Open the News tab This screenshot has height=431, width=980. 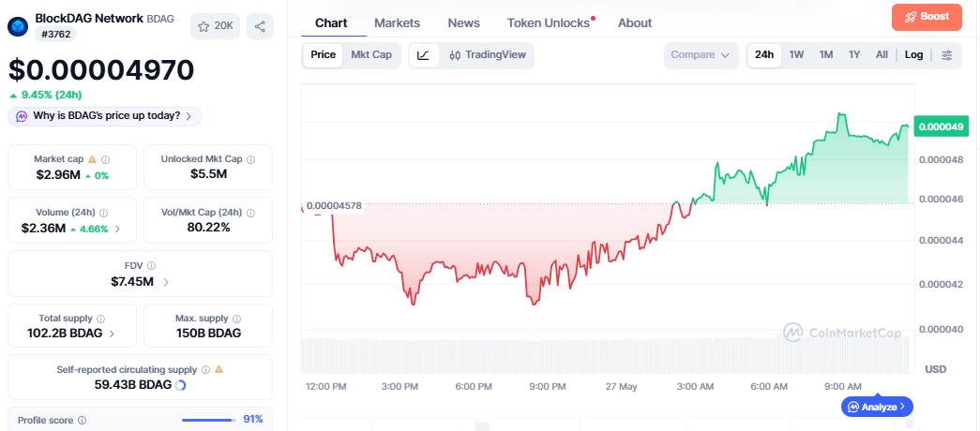(464, 23)
